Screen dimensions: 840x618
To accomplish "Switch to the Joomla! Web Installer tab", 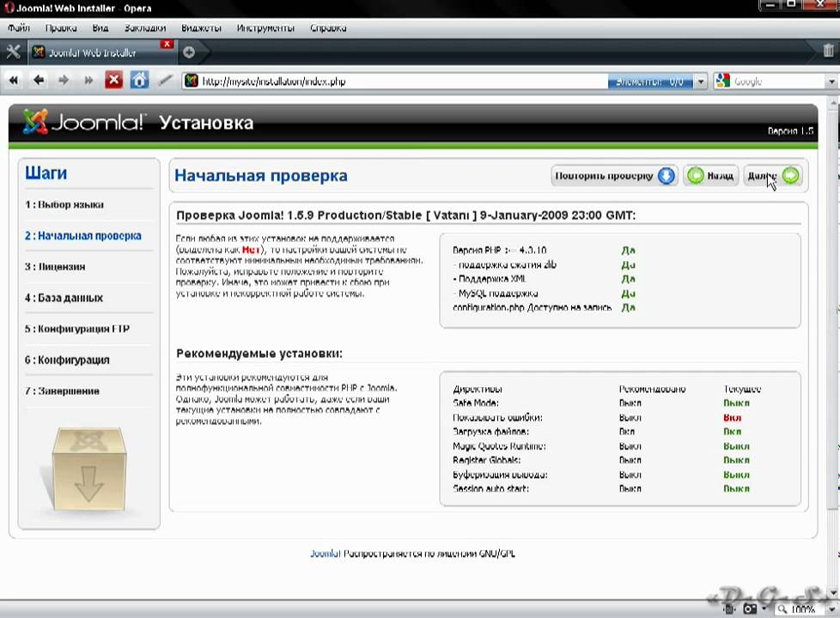I will click(x=96, y=52).
